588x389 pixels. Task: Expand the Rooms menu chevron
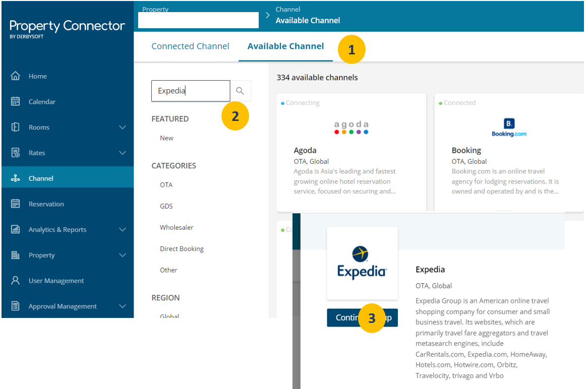(x=122, y=127)
